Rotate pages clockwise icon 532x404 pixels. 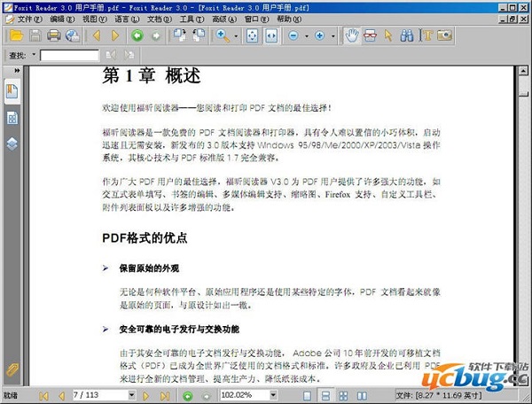(180, 35)
